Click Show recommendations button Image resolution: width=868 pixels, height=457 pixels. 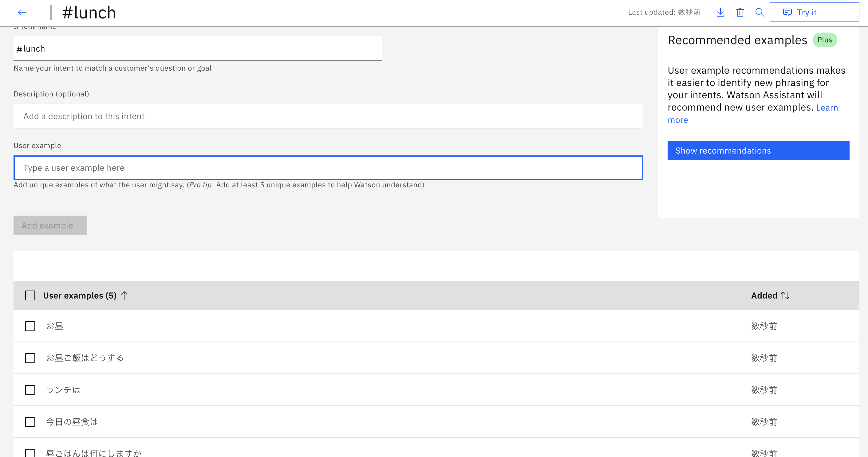point(758,150)
